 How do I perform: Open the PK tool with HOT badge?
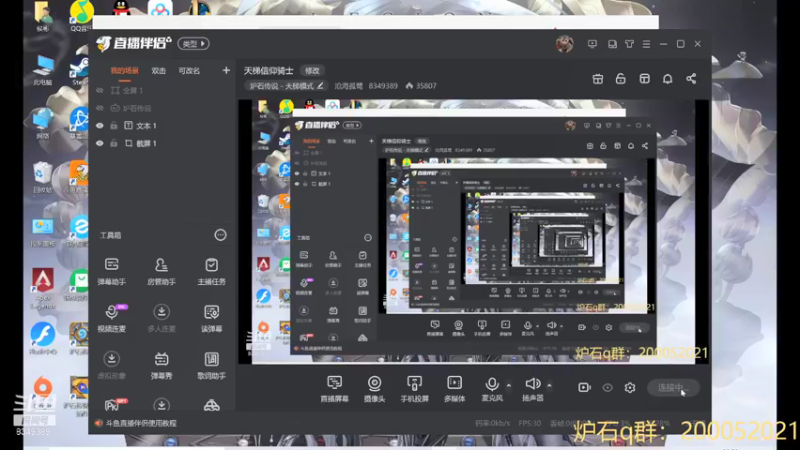tap(113, 405)
